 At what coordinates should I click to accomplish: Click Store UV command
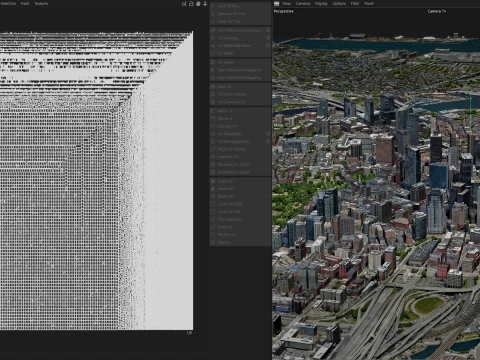[x=240, y=227]
